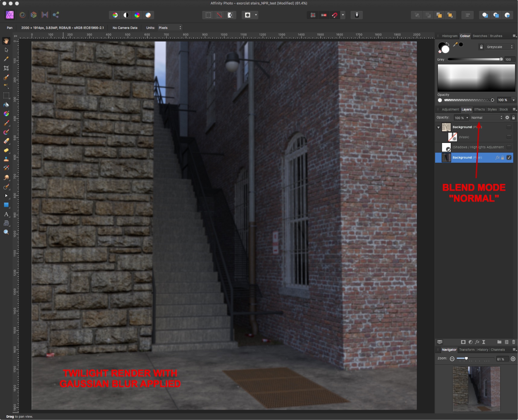Image resolution: width=518 pixels, height=420 pixels.
Task: Click Deselect toolbar icon
Action: point(219,15)
